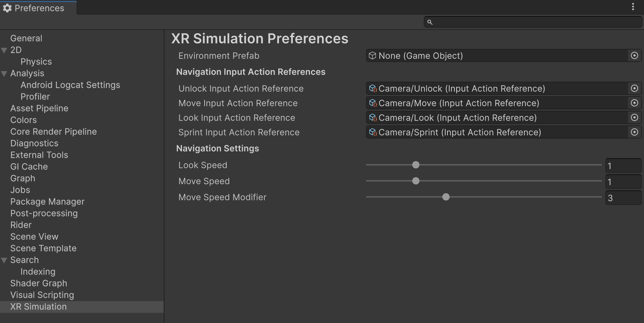Viewport: 644px width, 323px height.
Task: Collapse the 2D category
Action: pos(4,50)
